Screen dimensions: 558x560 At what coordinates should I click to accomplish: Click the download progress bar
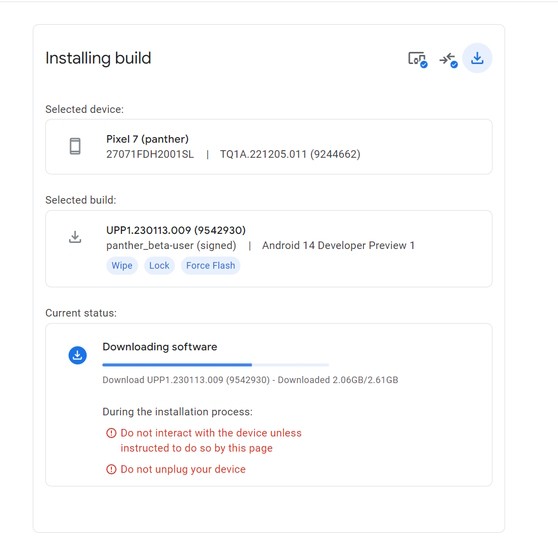[x=215, y=365]
